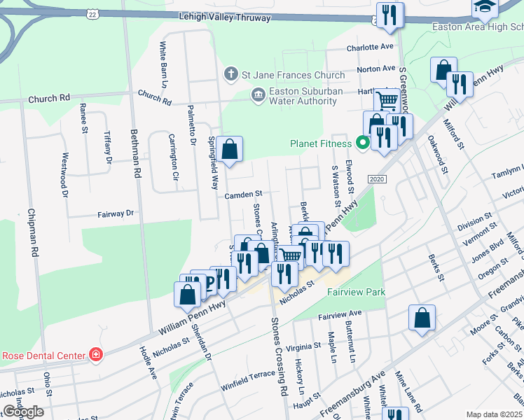Click the Hodle Ave label
The height and width of the screenshot is (420, 524).
(x=148, y=363)
